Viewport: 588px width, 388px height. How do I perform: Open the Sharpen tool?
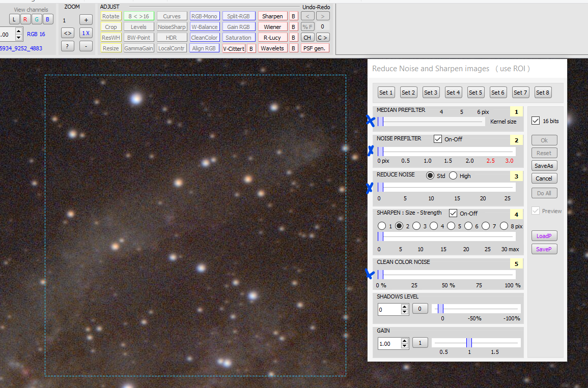click(273, 16)
